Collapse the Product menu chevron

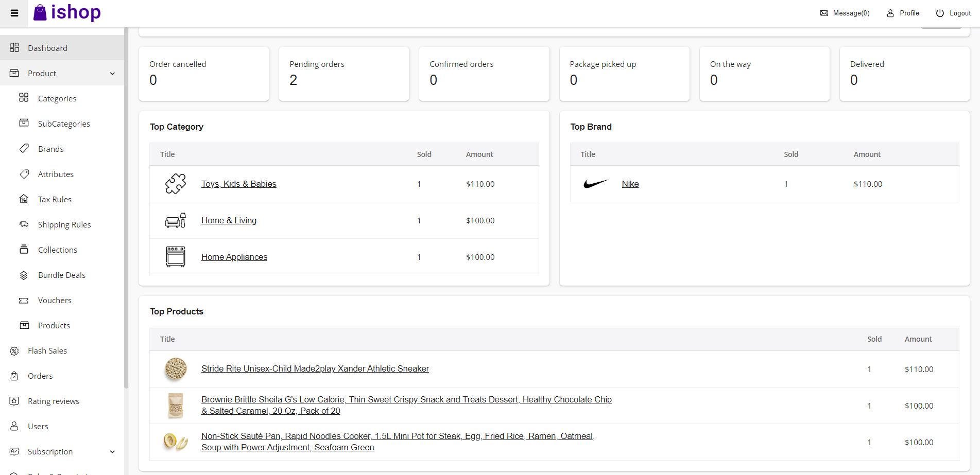[112, 74]
